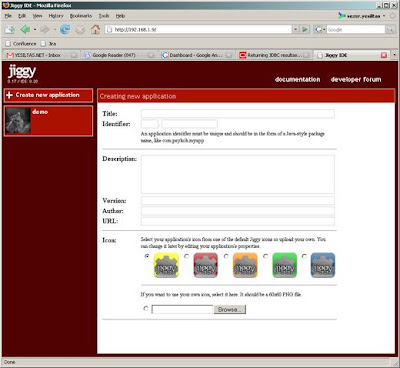Click Create new application button
This screenshot has width=400, height=368.
coord(48,95)
